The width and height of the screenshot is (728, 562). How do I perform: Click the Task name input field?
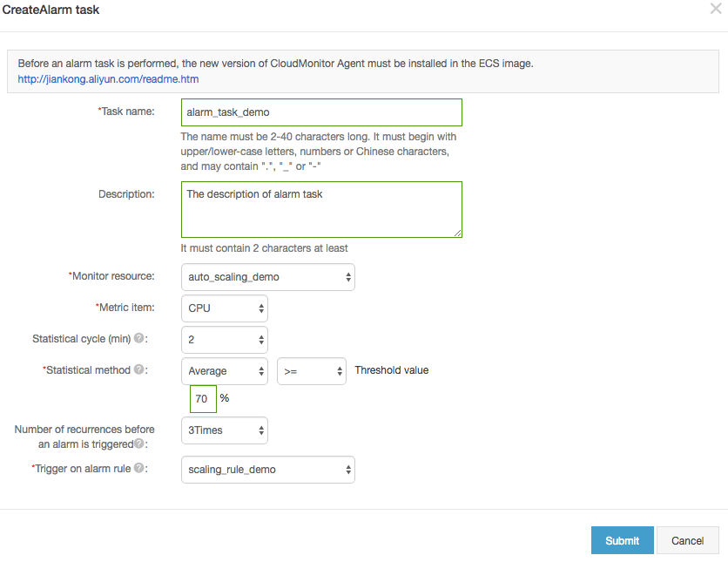pyautogui.click(x=321, y=112)
